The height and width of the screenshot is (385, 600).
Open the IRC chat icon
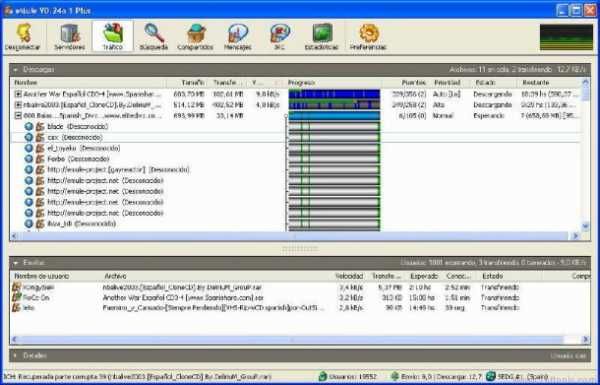(280, 36)
